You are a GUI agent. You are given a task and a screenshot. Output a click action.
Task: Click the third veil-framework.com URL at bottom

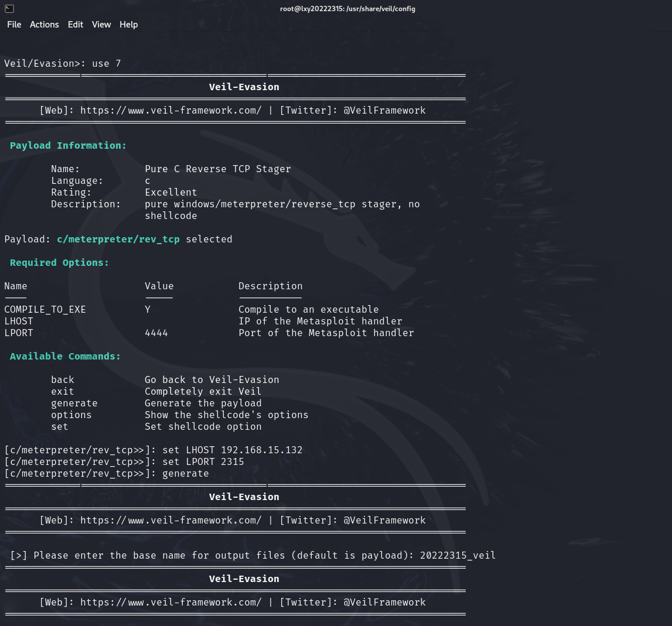coord(171,603)
